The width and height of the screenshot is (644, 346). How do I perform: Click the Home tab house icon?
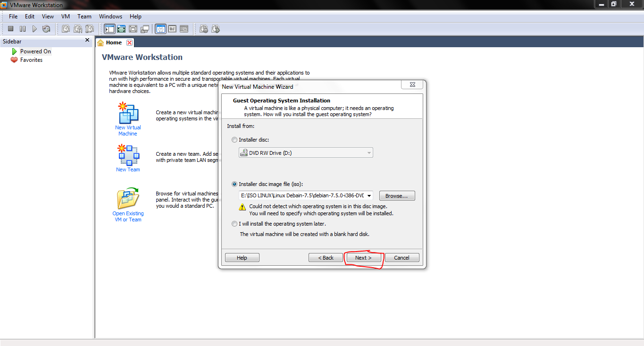coord(100,42)
